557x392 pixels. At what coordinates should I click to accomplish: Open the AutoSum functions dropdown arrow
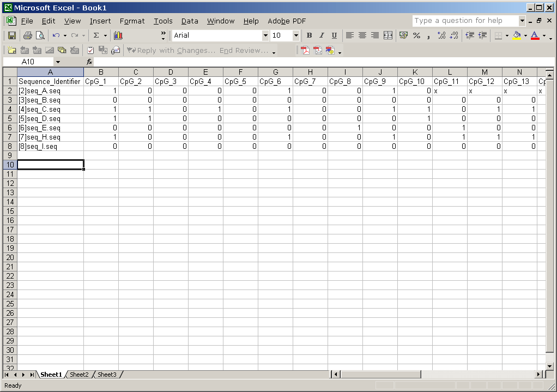pos(105,35)
